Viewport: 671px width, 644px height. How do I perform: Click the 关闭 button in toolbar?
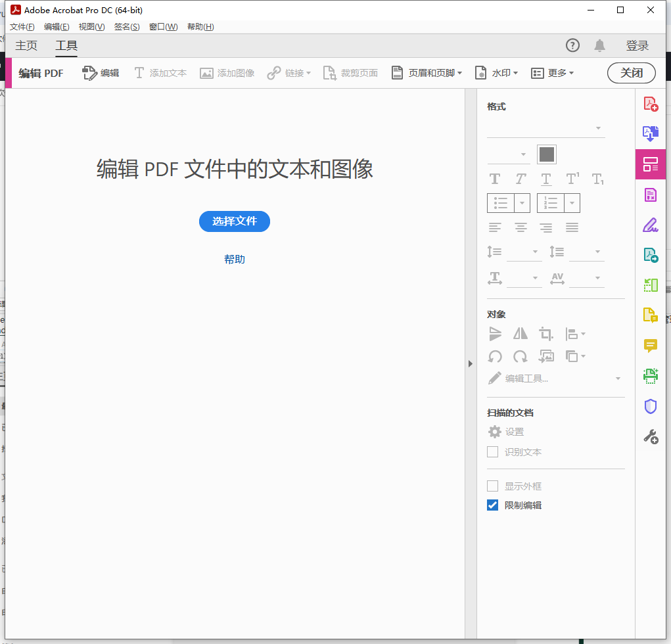tap(631, 73)
